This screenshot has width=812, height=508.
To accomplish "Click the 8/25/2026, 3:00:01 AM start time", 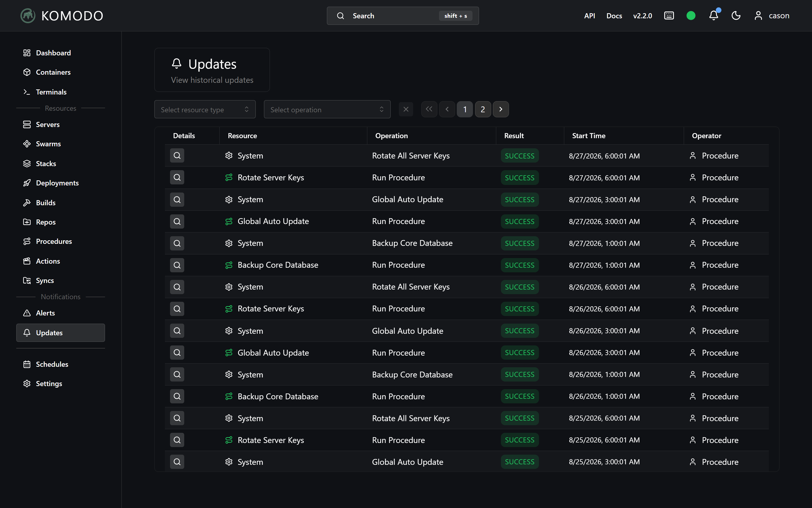I will pos(604,462).
